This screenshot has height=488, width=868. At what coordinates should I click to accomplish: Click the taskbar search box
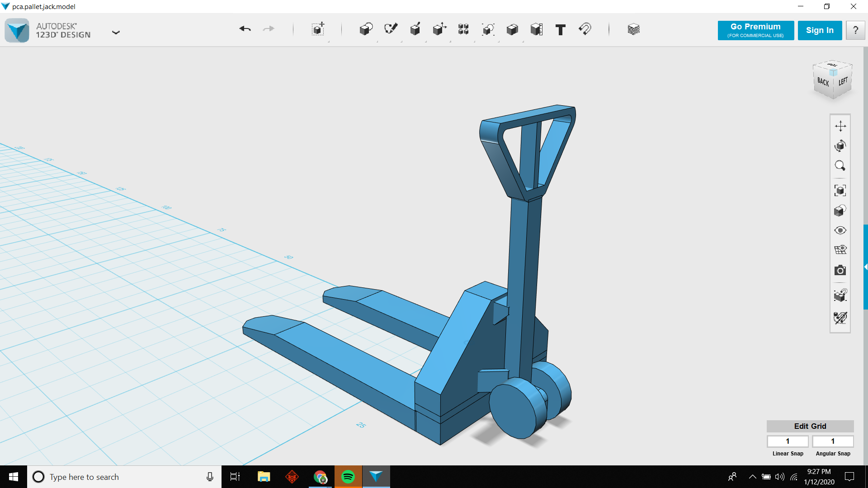(124, 477)
